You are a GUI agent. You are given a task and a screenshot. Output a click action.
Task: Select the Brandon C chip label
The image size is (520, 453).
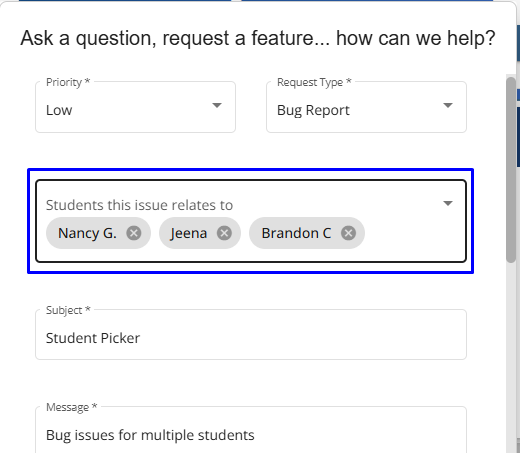tap(296, 233)
